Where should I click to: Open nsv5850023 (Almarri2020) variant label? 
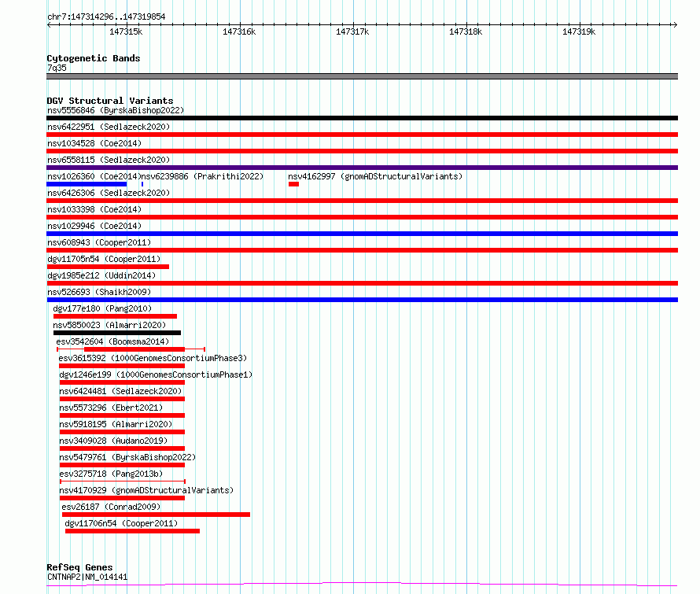(x=109, y=325)
